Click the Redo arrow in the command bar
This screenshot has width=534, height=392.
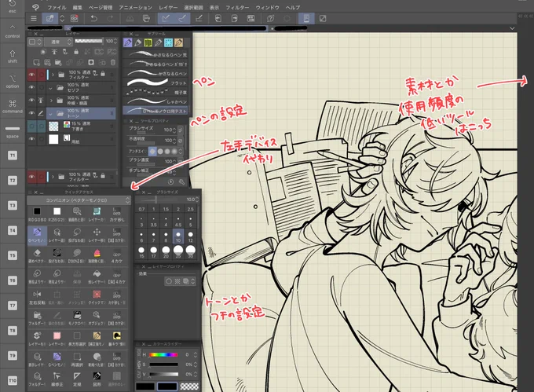coord(111,18)
